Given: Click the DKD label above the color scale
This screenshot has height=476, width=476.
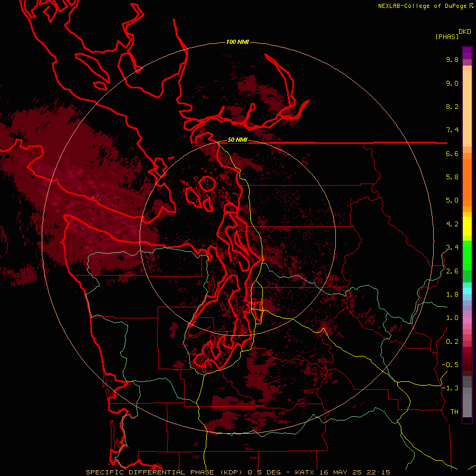Looking at the screenshot, I should [465, 32].
